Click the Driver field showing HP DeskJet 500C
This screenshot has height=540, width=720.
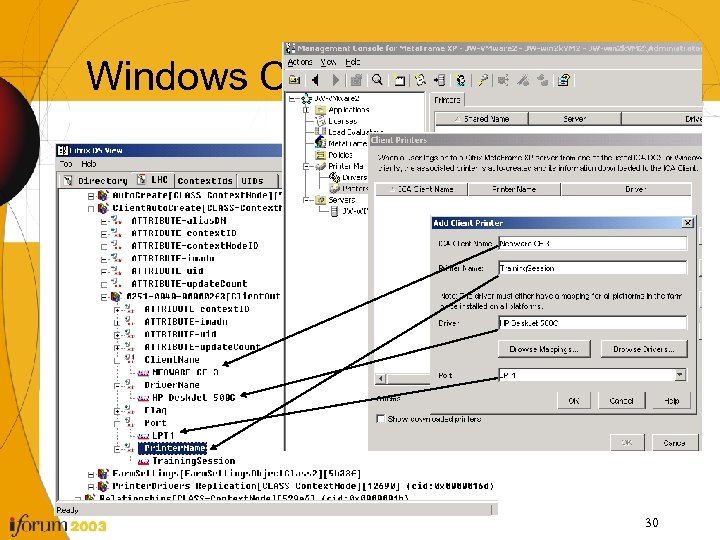[x=593, y=323]
